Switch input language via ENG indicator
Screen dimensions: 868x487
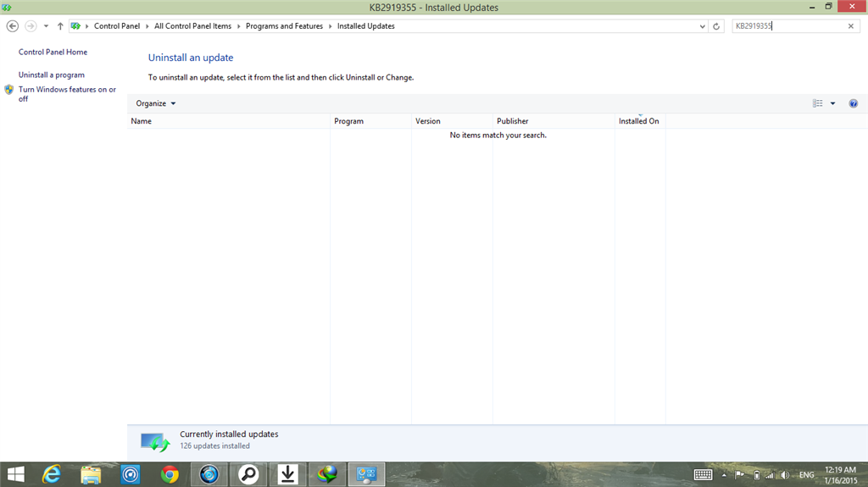(x=807, y=475)
